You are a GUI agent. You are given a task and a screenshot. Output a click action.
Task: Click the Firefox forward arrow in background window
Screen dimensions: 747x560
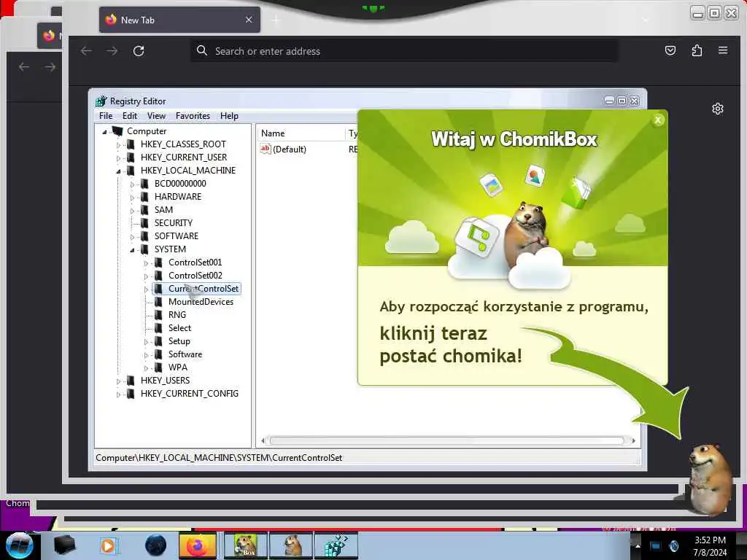tap(50, 67)
